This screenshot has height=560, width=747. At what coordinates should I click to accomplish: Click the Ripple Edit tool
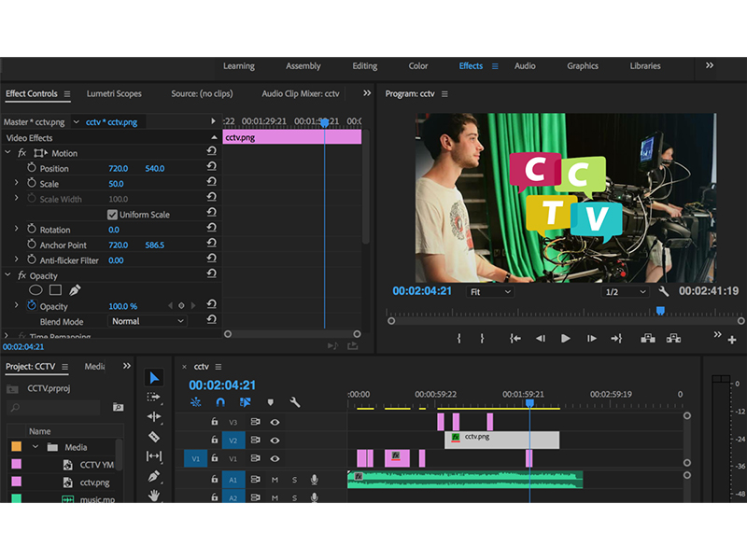coord(154,416)
